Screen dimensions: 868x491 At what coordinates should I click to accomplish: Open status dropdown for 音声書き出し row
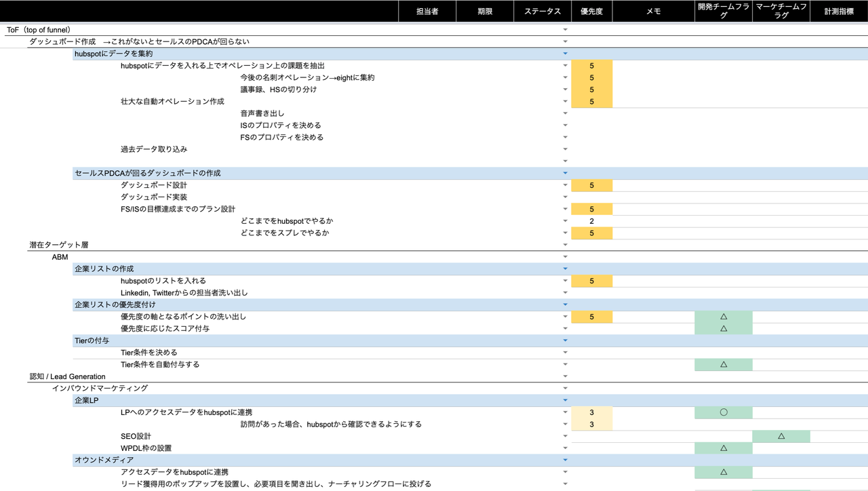point(565,113)
